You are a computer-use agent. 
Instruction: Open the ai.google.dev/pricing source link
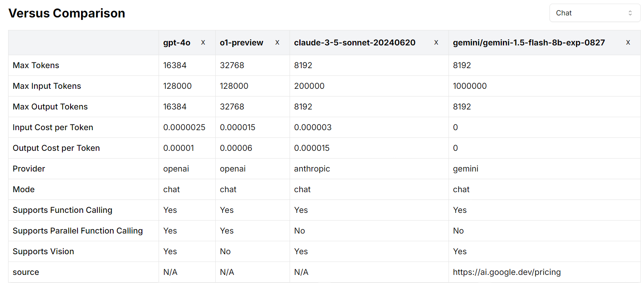tap(507, 272)
